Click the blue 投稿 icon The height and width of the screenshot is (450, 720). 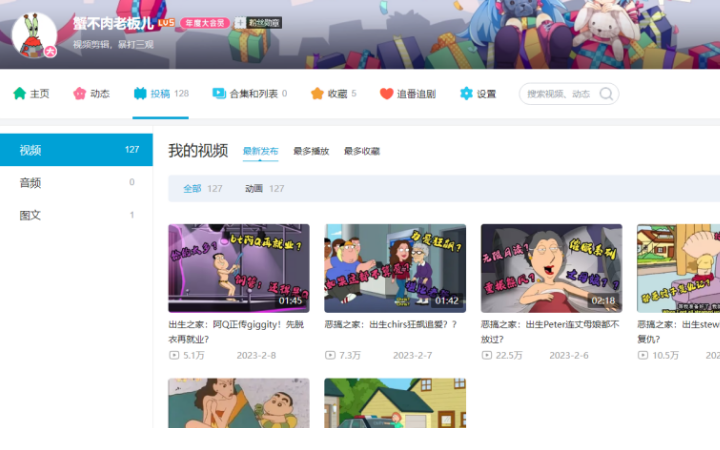140,94
